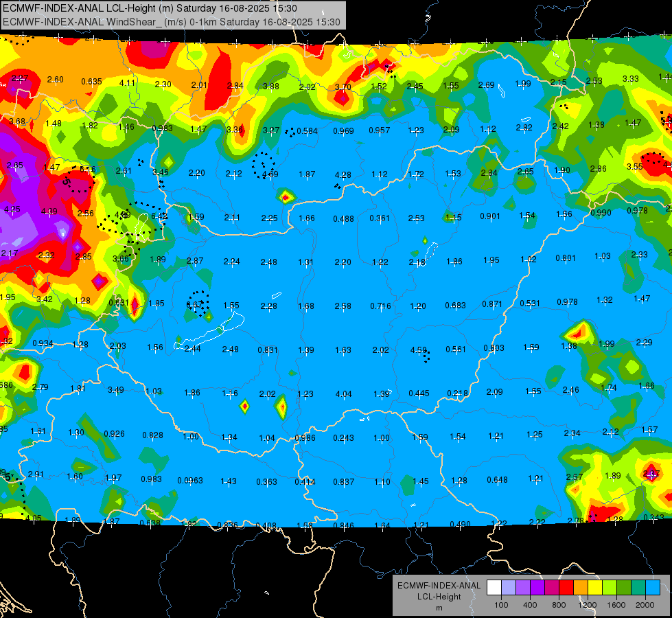
Task: Click the wind shear value 4.28
Action: click(x=343, y=175)
